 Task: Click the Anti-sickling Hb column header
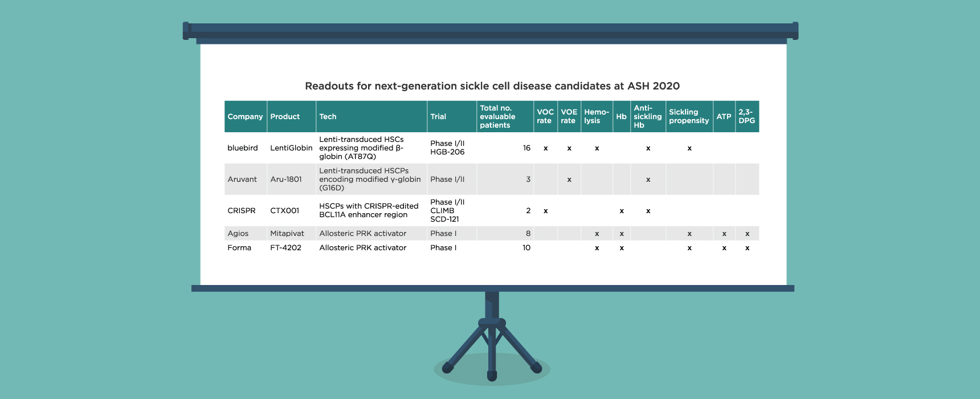pyautogui.click(x=648, y=116)
